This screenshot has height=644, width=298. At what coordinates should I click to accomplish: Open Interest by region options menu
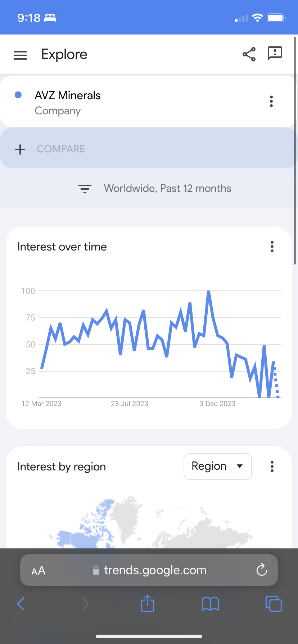click(272, 466)
